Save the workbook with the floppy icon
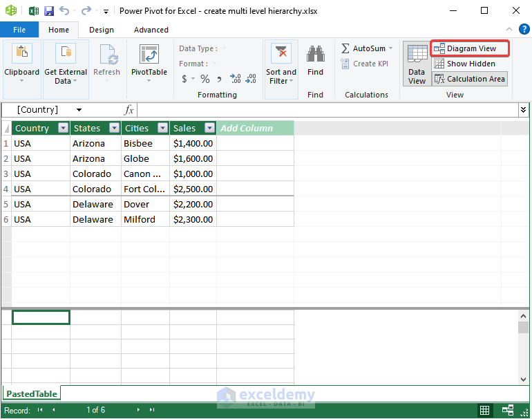Image resolution: width=532 pixels, height=419 pixels. pos(49,11)
